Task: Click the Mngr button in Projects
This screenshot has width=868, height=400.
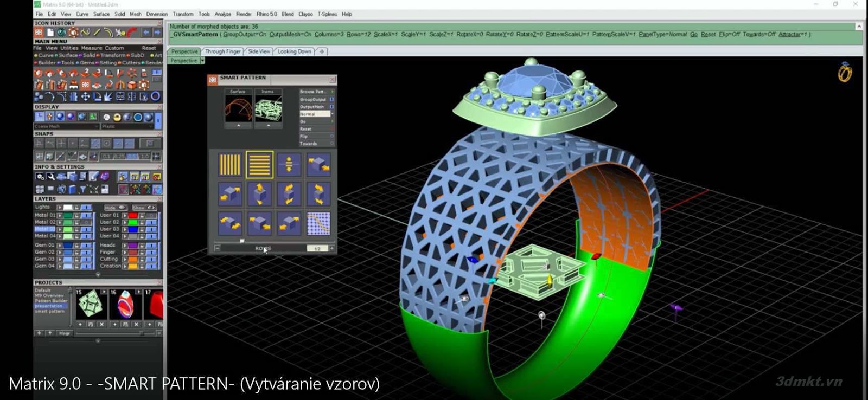Action: (65, 333)
